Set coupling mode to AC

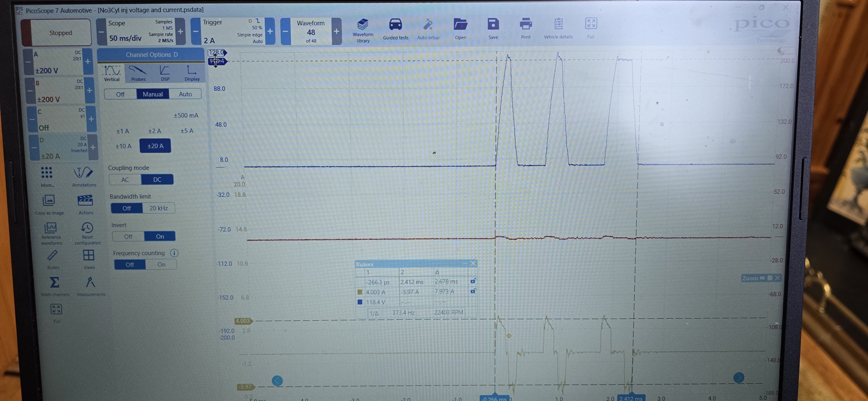(x=125, y=180)
